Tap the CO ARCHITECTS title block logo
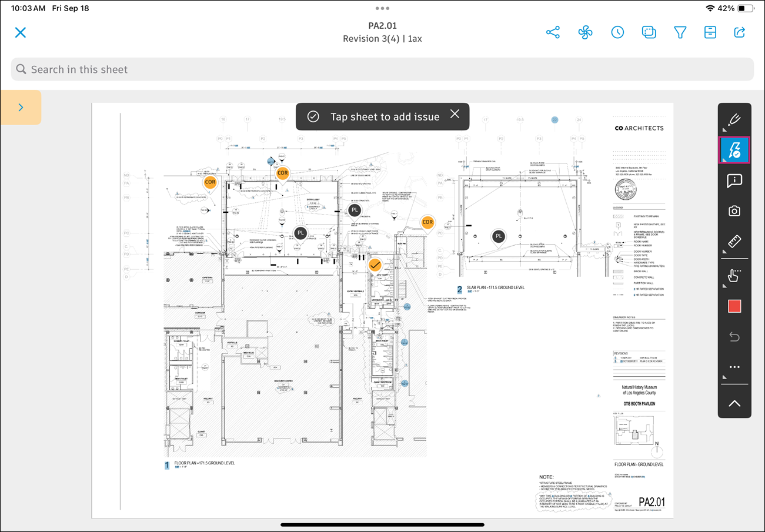The image size is (765, 532). coord(639,128)
